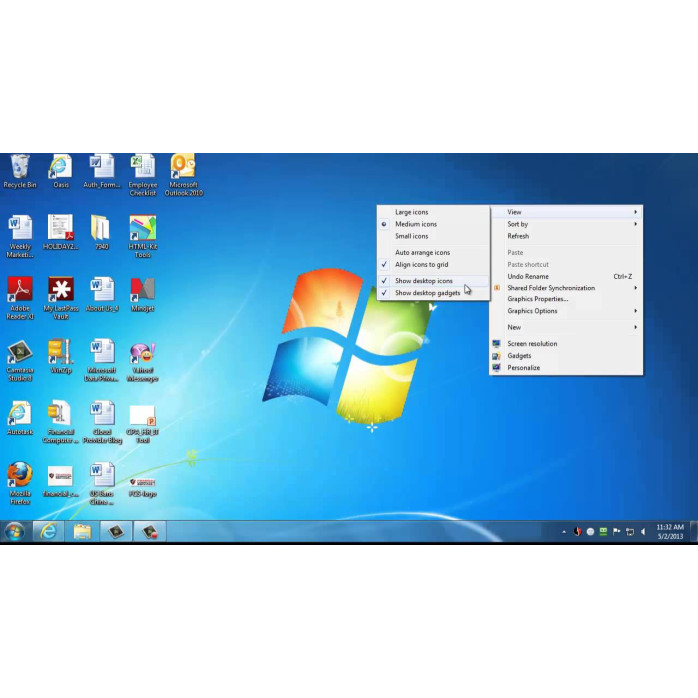The width and height of the screenshot is (698, 698).
Task: Open Screen resolution settings
Action: [566, 344]
